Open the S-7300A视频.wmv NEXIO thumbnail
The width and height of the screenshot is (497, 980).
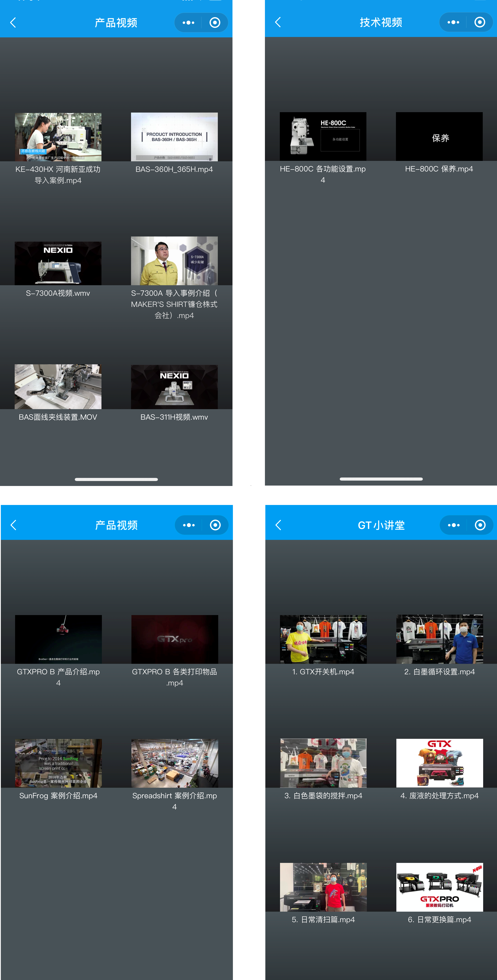(58, 263)
